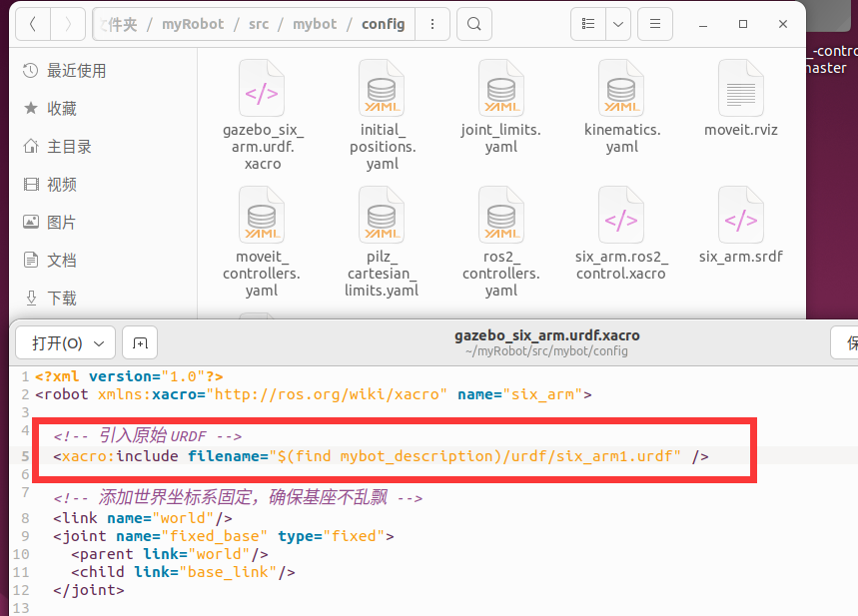Open file search with magnifier icon
Screen dimensions: 858x616
coord(474,24)
